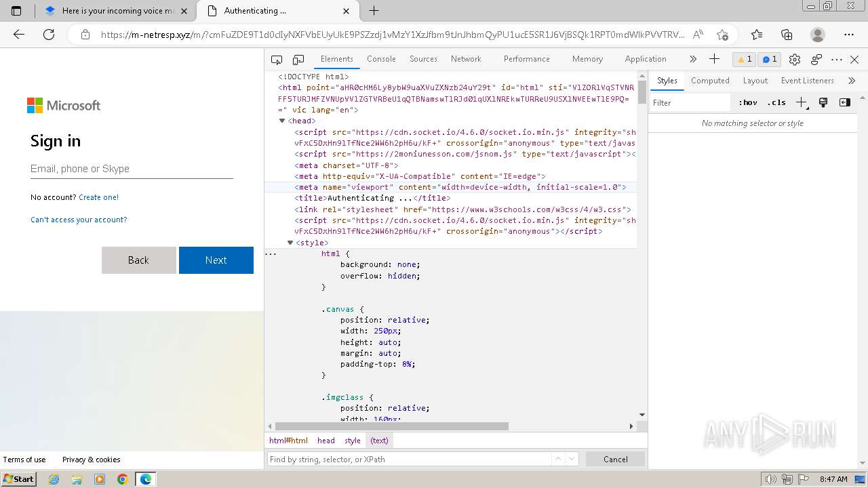Expand more styles pane tabs chevron
This screenshot has height=488, width=868.
coord(852,81)
